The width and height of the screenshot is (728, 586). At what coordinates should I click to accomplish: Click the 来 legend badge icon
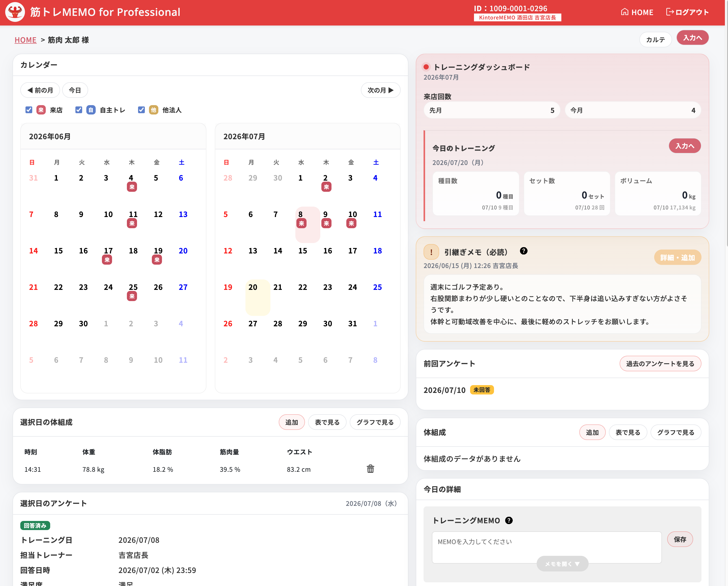click(x=41, y=110)
